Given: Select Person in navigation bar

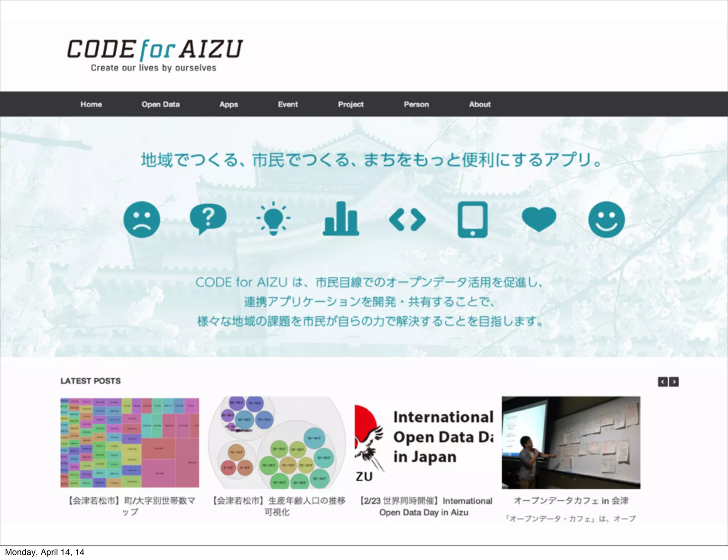Looking at the screenshot, I should (x=416, y=104).
